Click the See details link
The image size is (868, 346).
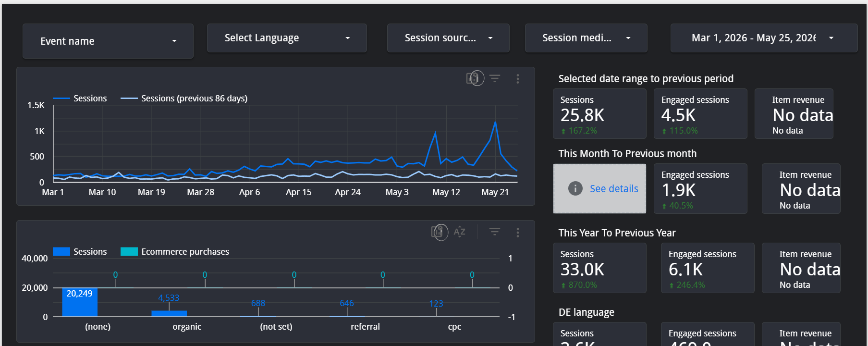(614, 188)
